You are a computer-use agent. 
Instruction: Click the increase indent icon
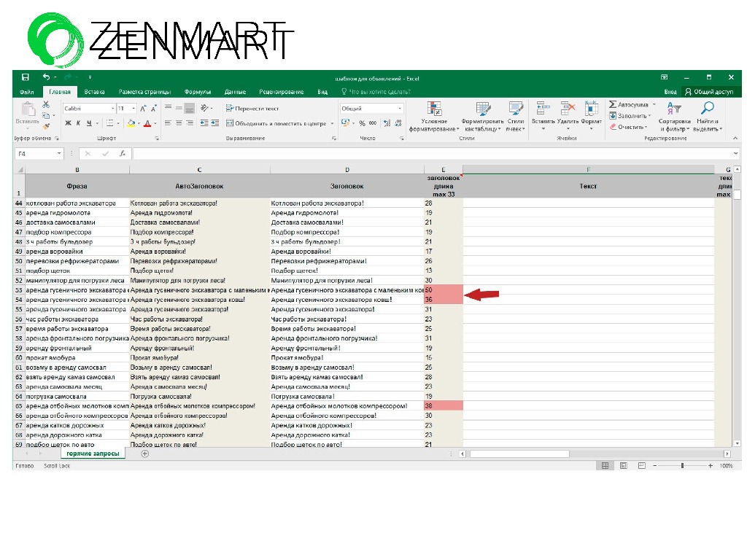(x=215, y=123)
